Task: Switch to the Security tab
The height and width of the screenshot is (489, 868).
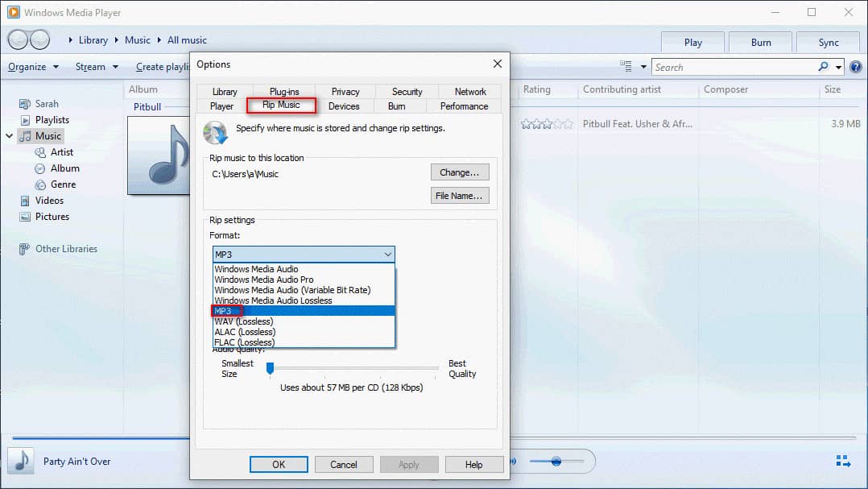Action: (407, 91)
